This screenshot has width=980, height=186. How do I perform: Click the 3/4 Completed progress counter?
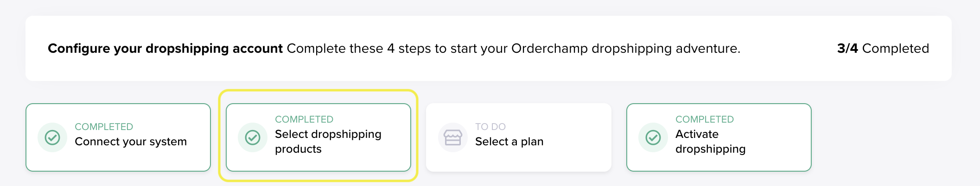883,49
